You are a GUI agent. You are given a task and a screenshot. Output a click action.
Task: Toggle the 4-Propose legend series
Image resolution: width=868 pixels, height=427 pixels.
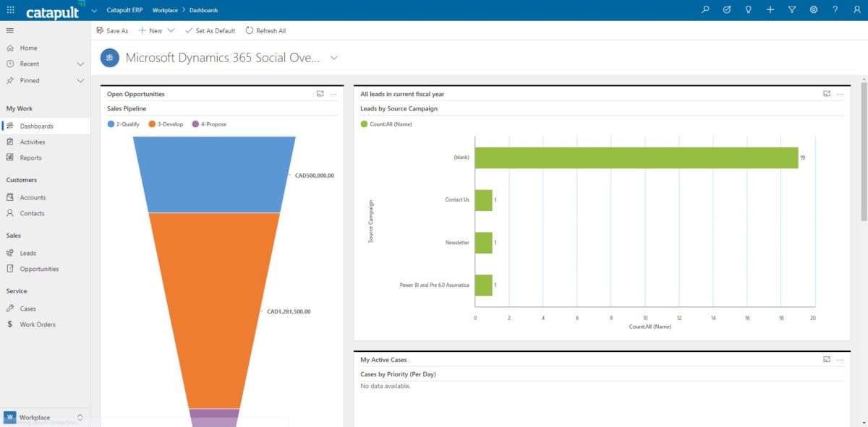[x=209, y=124]
